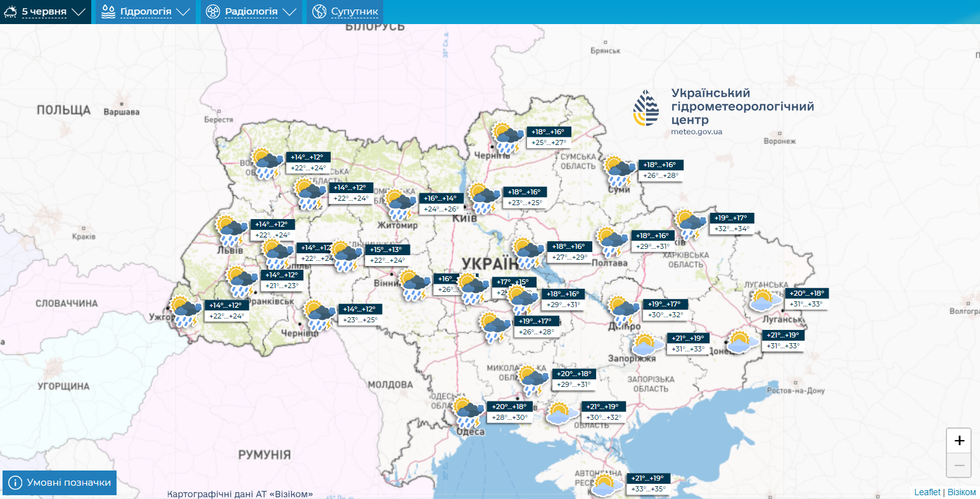The height and width of the screenshot is (499, 980).
Task: Zoom in with the plus map control
Action: [x=960, y=440]
